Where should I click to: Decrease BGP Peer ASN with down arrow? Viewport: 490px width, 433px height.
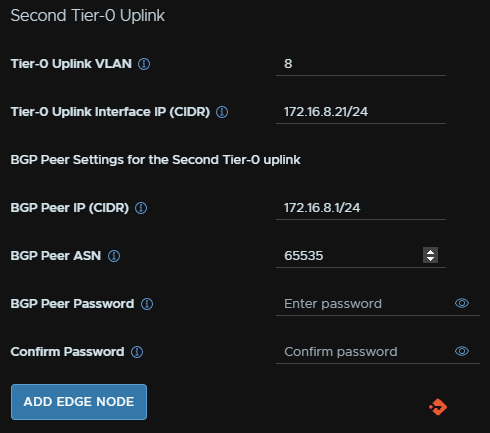pyautogui.click(x=430, y=259)
